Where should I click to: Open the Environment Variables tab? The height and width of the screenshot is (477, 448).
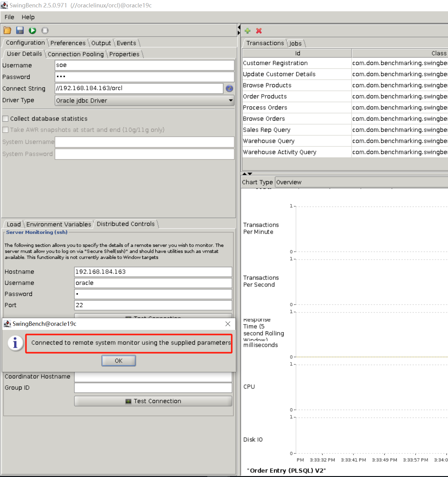59,224
